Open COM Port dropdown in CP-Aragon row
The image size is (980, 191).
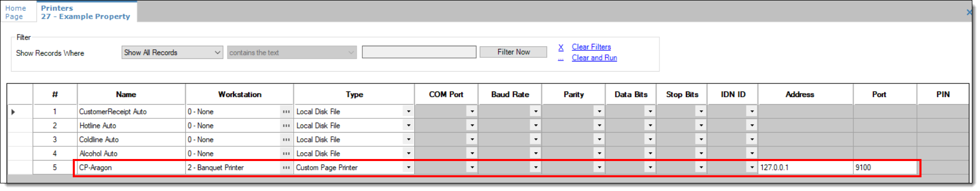tap(472, 168)
